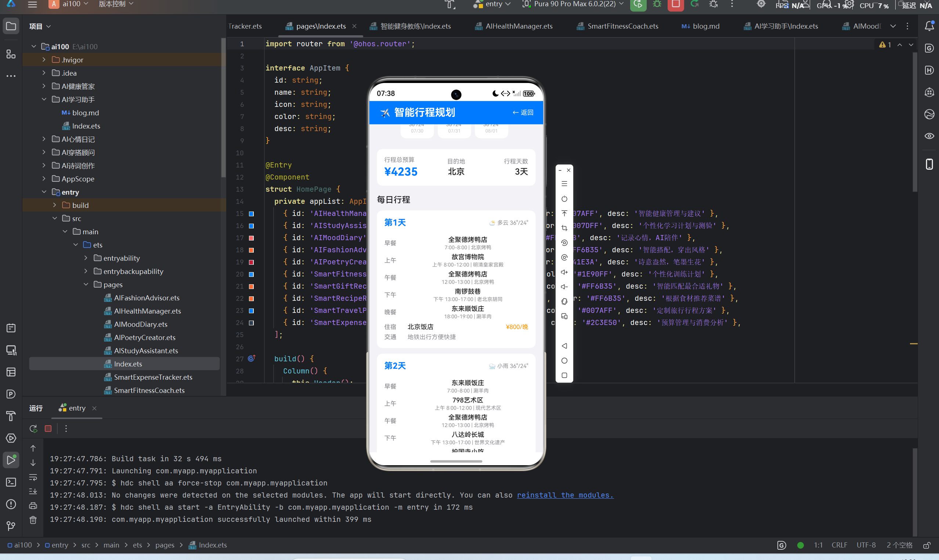Tap 返回 button in emulator app
939x560 pixels.
coord(523,112)
